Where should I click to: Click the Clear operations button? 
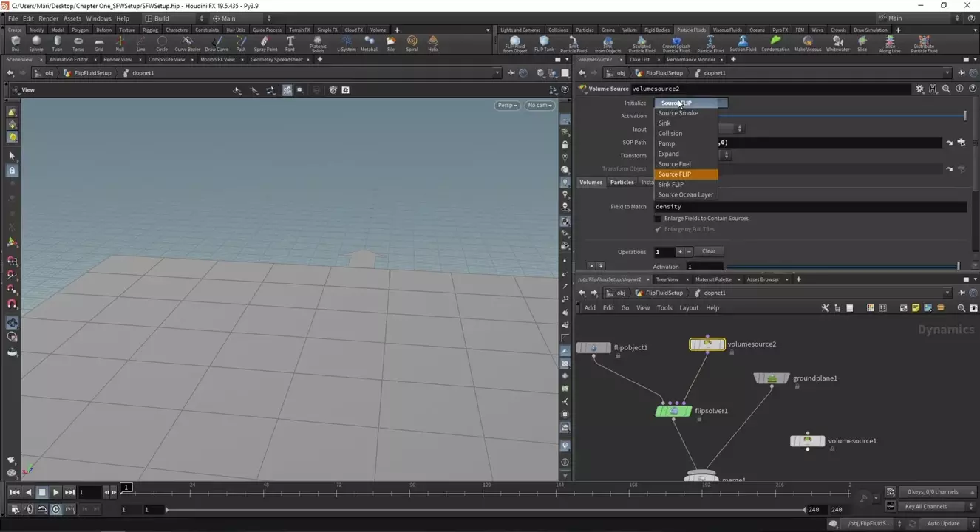tap(708, 251)
